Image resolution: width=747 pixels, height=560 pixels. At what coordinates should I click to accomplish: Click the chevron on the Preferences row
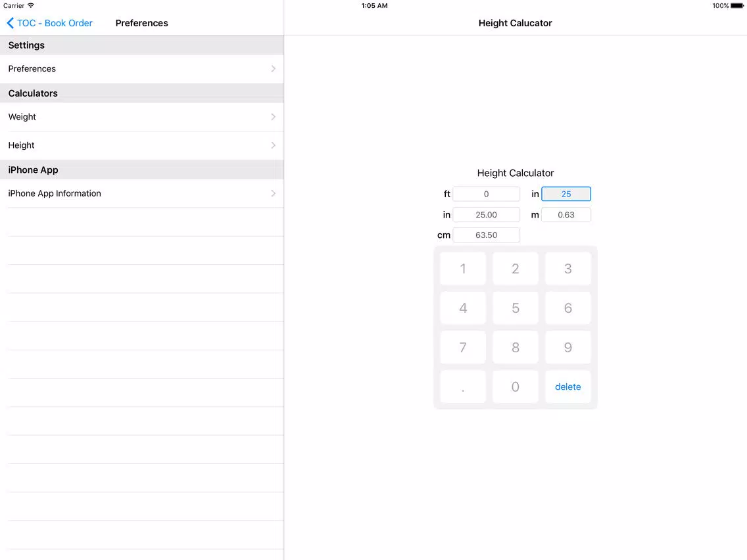[x=273, y=68]
